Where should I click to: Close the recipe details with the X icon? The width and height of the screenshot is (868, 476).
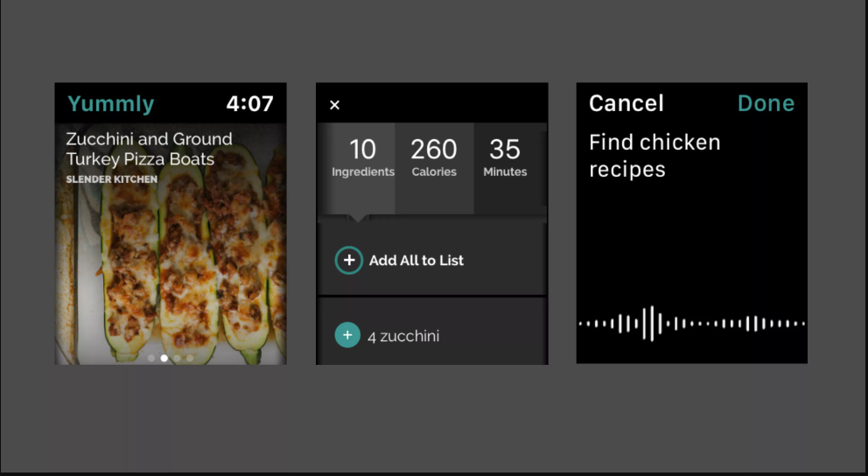(334, 105)
